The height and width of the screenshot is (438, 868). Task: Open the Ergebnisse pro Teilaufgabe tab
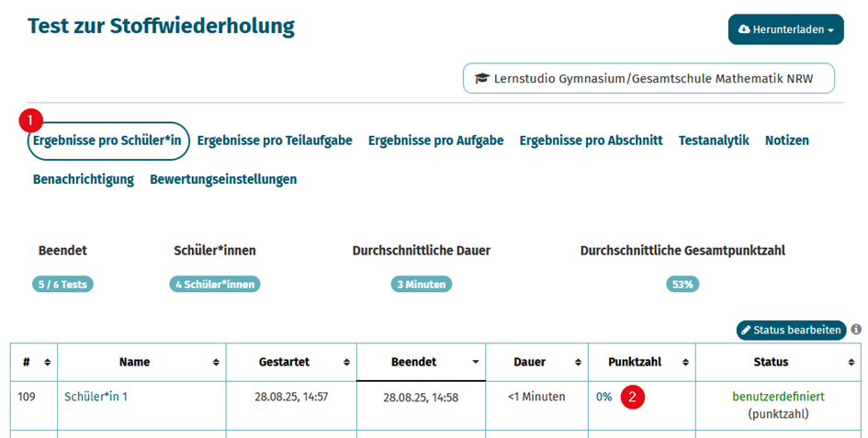click(275, 140)
